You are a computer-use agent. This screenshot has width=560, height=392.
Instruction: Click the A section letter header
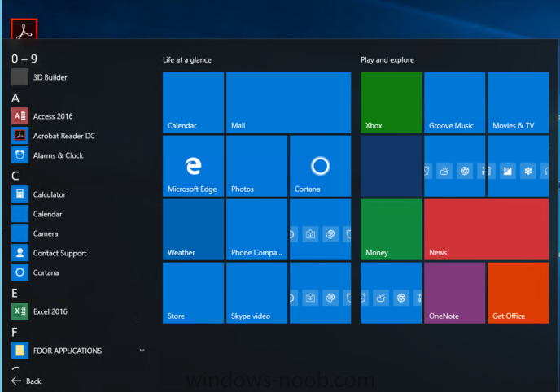tap(15, 98)
